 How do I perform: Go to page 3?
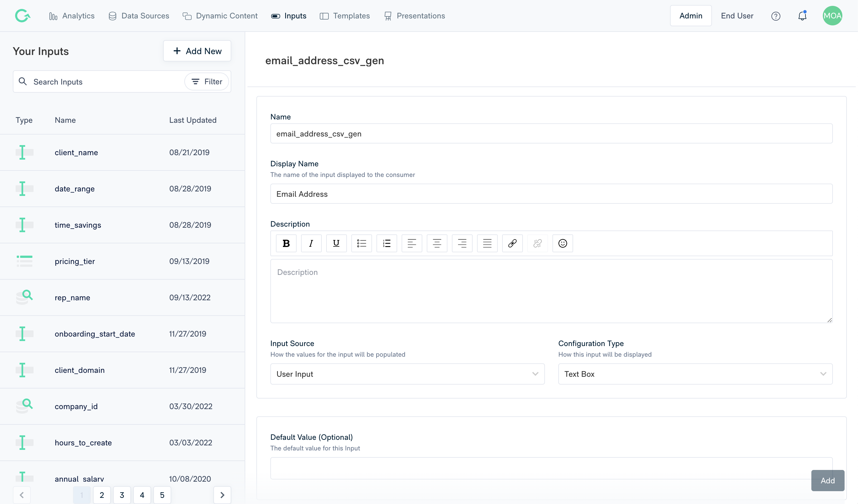[122, 495]
